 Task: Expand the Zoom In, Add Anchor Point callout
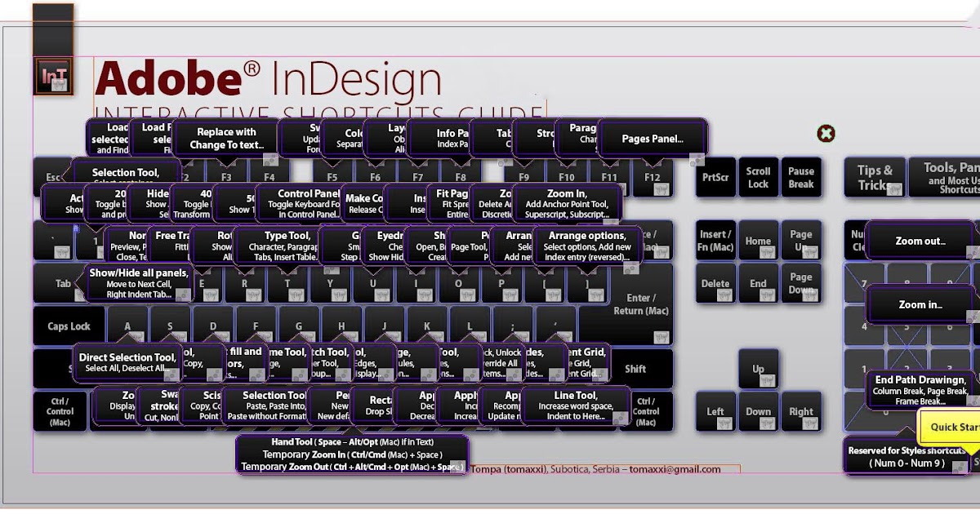pyautogui.click(x=569, y=203)
